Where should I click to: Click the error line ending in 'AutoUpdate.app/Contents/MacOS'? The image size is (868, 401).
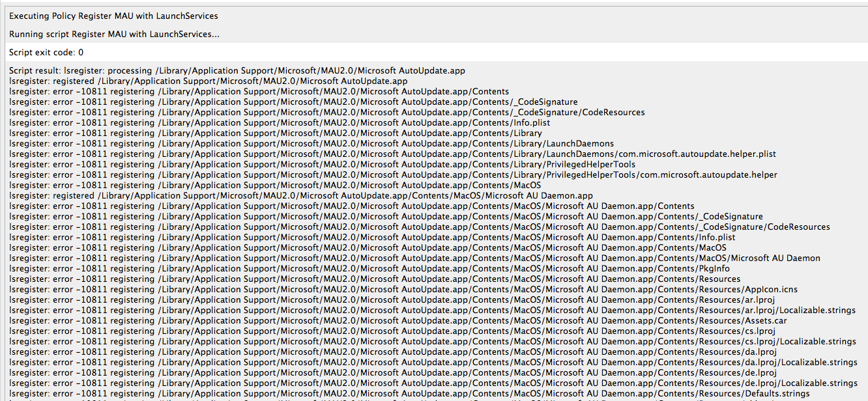pyautogui.click(x=275, y=185)
